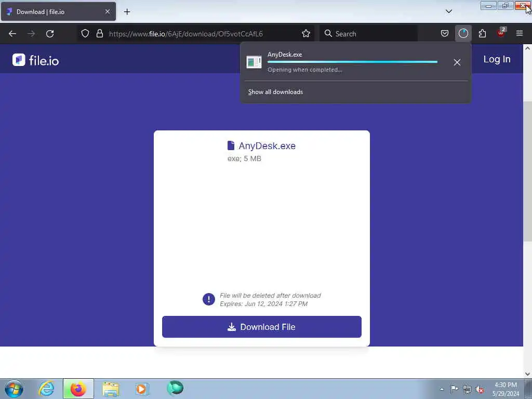Viewport: 532px width, 399px height.
Task: Click the Download File button
Action: pos(262,327)
